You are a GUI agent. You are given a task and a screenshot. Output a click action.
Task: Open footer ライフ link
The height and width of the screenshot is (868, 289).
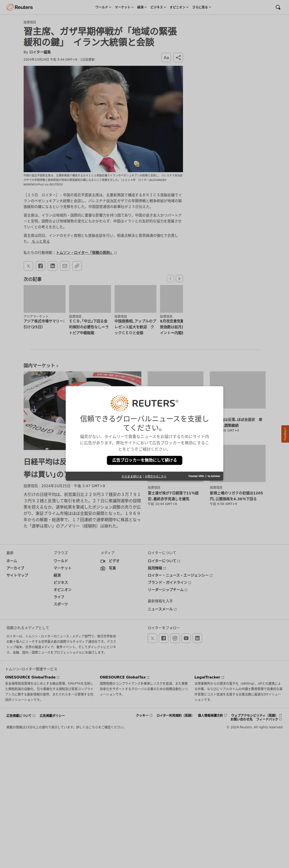pos(59,597)
